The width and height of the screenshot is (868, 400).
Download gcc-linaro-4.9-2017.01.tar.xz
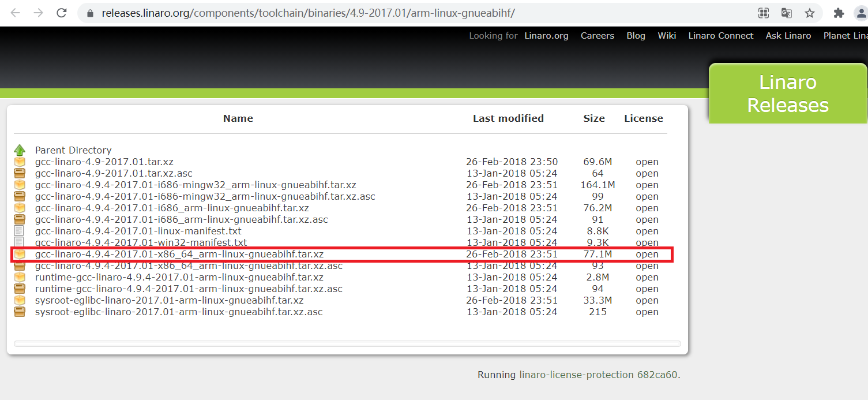click(104, 162)
